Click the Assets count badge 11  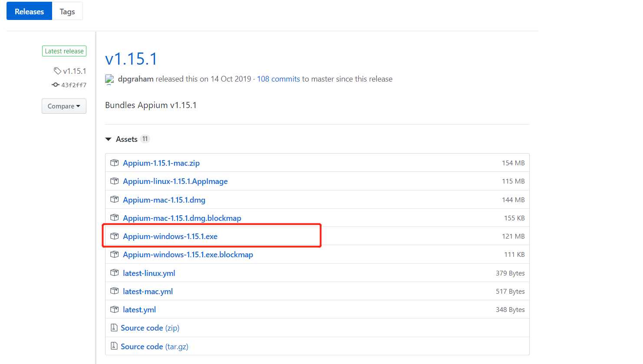click(145, 139)
